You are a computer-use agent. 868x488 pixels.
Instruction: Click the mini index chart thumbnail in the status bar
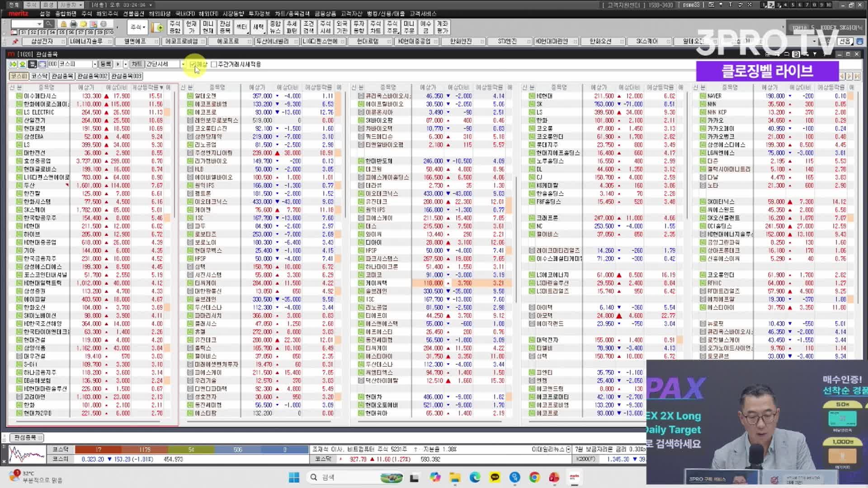tap(27, 454)
